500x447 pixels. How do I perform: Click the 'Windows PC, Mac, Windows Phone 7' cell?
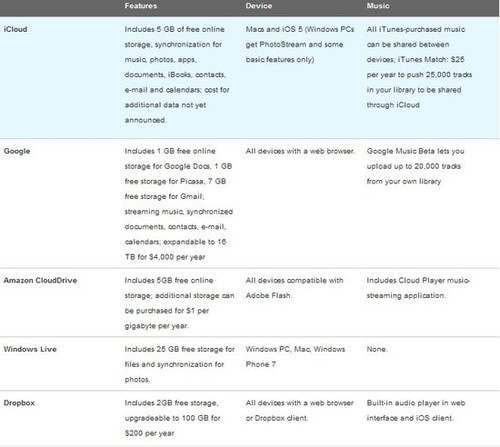295,357
